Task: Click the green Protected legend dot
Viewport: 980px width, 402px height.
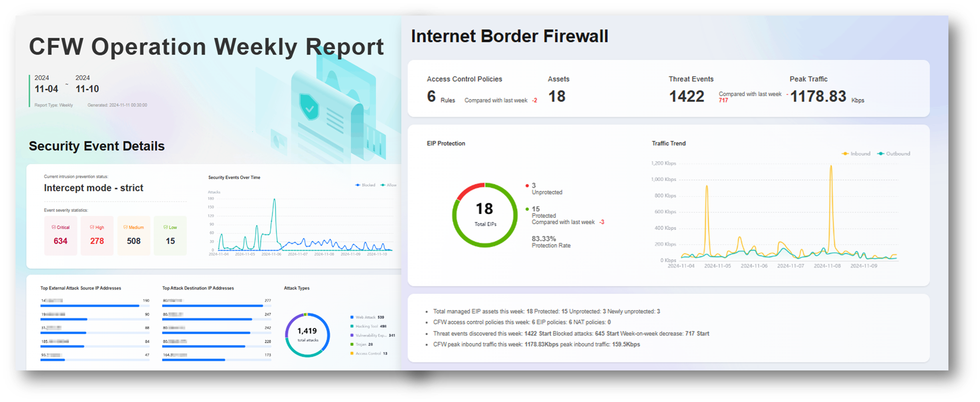Action: pyautogui.click(x=527, y=209)
